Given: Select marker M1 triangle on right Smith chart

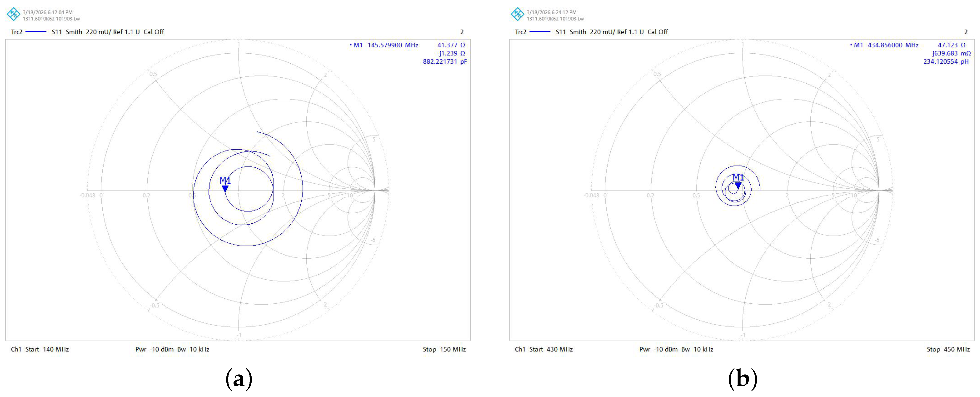Looking at the screenshot, I should point(738,185).
